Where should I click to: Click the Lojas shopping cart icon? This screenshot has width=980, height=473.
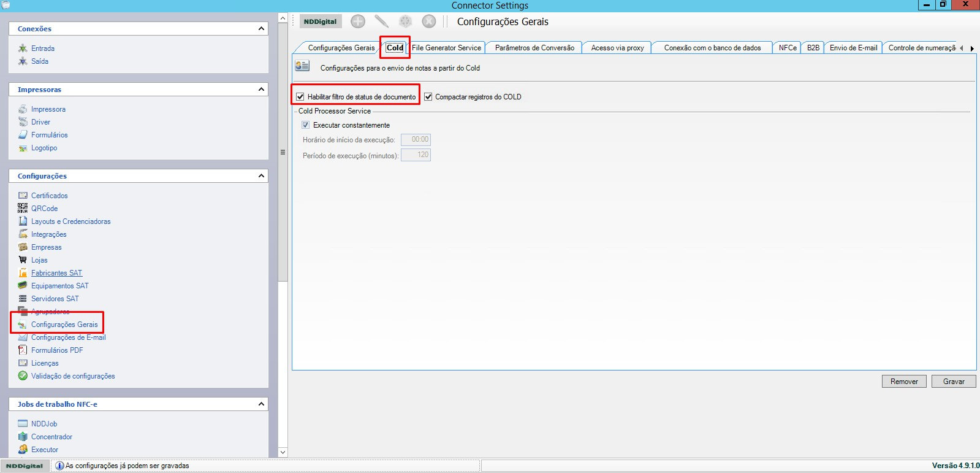23,260
